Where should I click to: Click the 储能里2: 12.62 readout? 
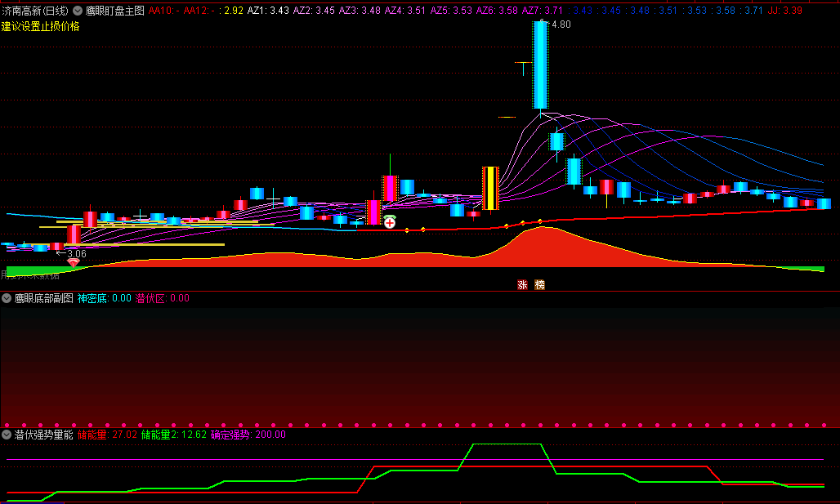(x=174, y=435)
